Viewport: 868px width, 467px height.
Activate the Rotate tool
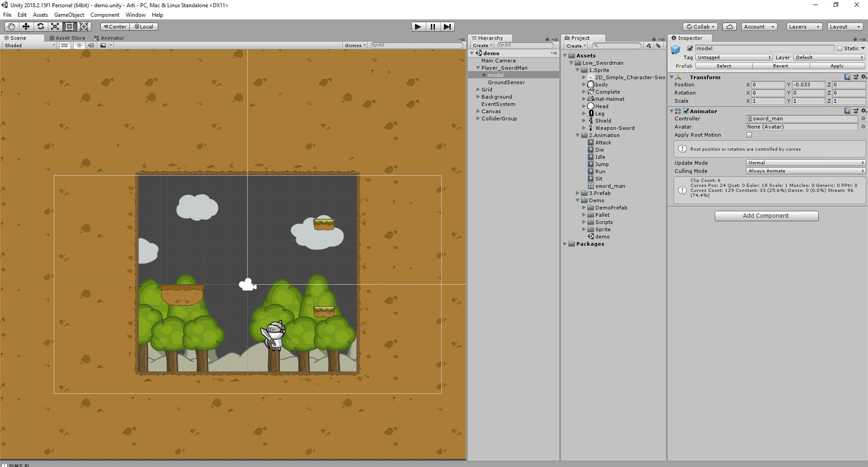click(40, 26)
